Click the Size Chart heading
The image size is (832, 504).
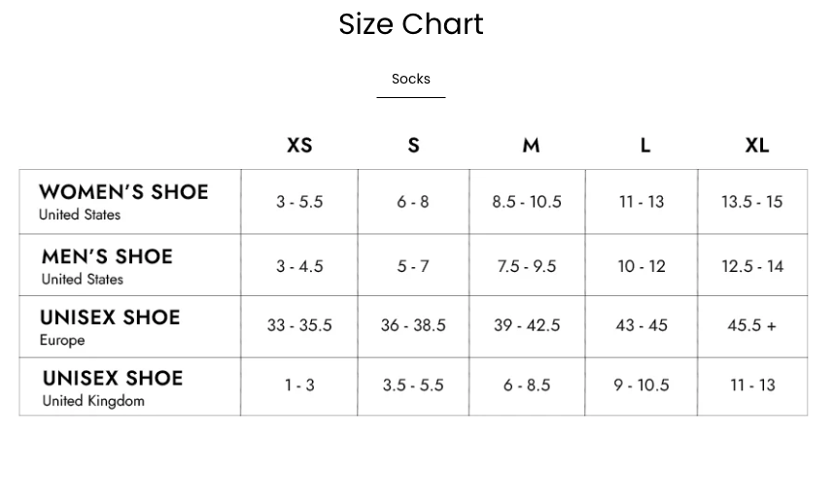(x=410, y=24)
